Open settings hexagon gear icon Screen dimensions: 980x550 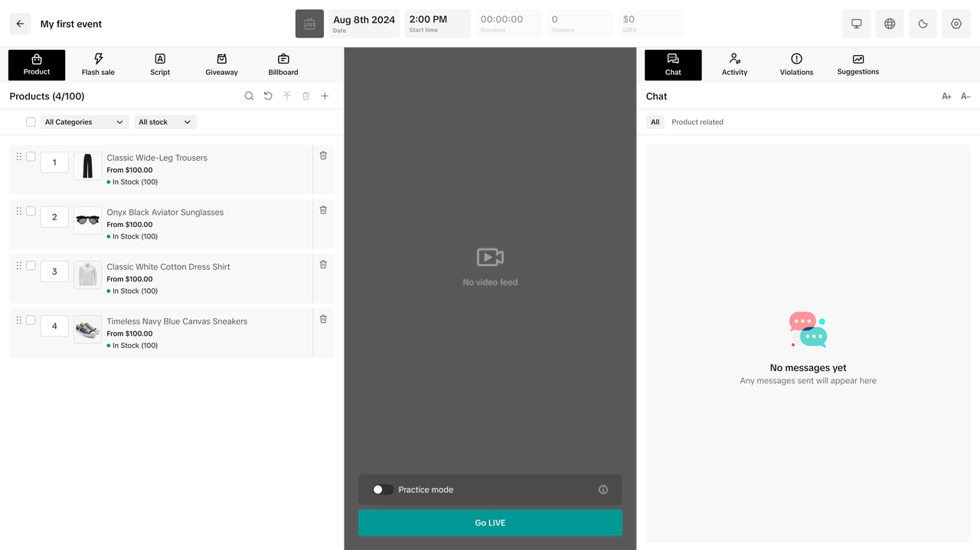(x=956, y=24)
